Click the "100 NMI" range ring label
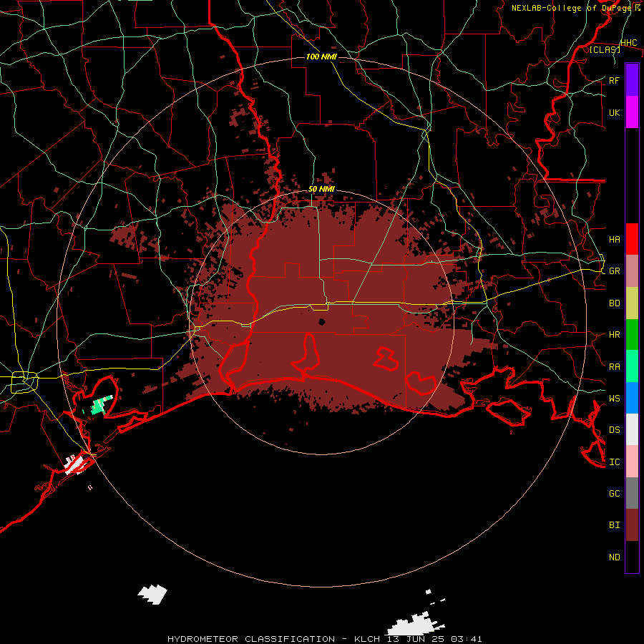Image resolution: width=644 pixels, height=644 pixels. (x=321, y=57)
